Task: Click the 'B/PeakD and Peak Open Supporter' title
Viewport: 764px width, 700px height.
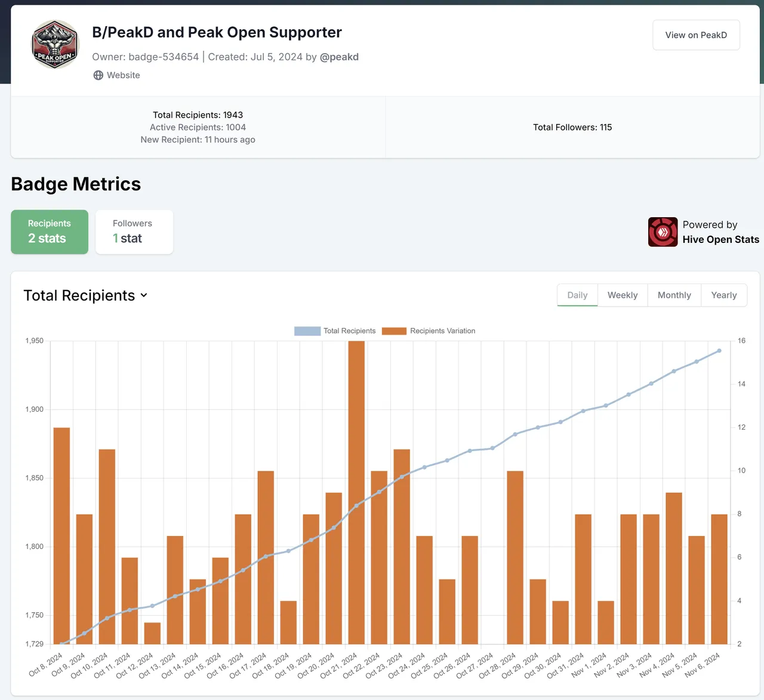Action: (x=217, y=32)
